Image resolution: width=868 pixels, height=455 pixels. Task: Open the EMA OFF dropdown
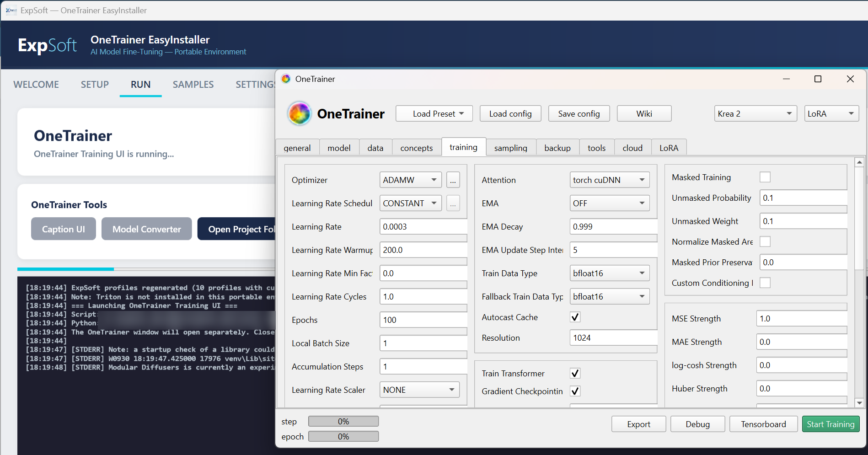click(610, 203)
